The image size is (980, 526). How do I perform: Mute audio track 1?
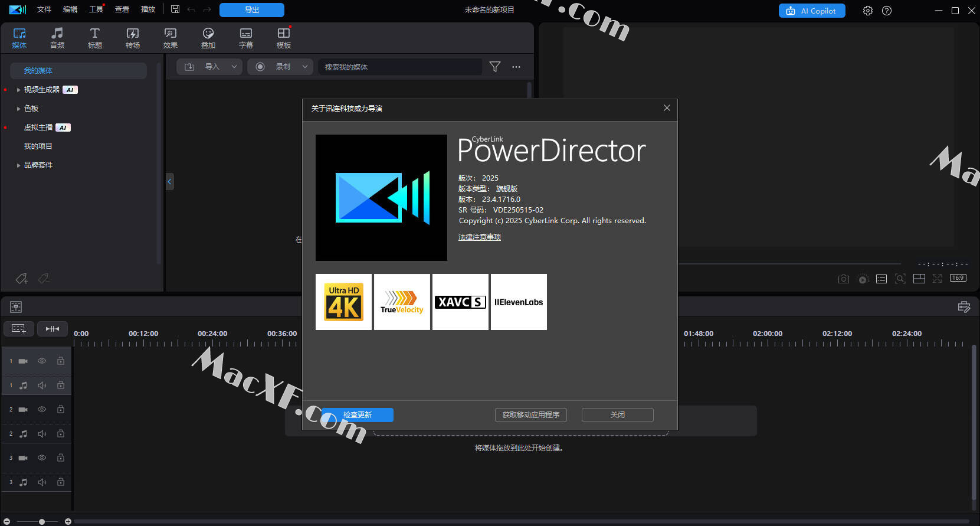(42, 385)
